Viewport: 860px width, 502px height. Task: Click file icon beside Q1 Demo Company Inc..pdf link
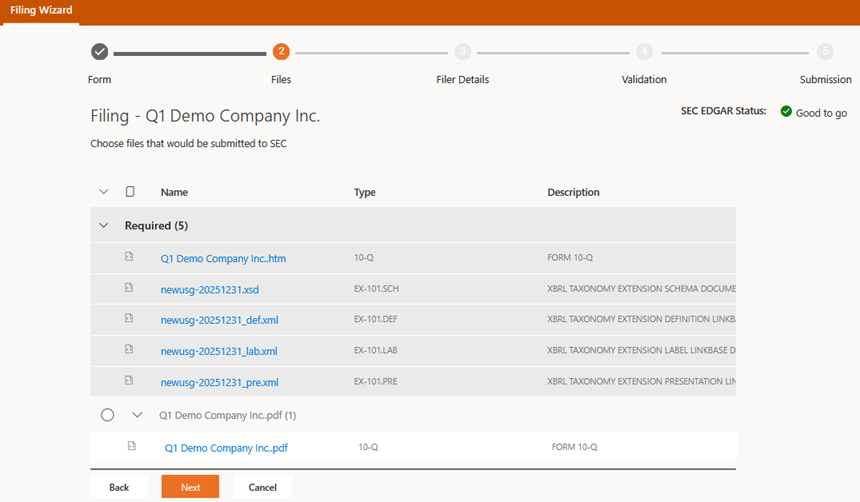click(132, 445)
